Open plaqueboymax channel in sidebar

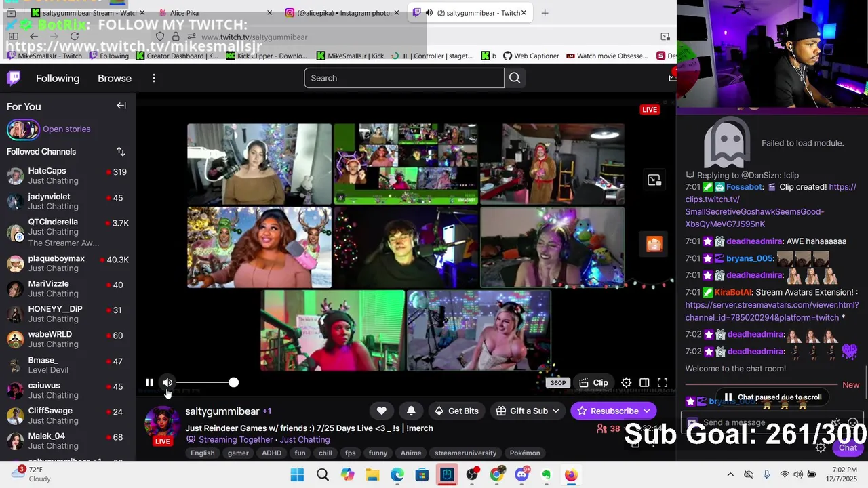(68, 263)
